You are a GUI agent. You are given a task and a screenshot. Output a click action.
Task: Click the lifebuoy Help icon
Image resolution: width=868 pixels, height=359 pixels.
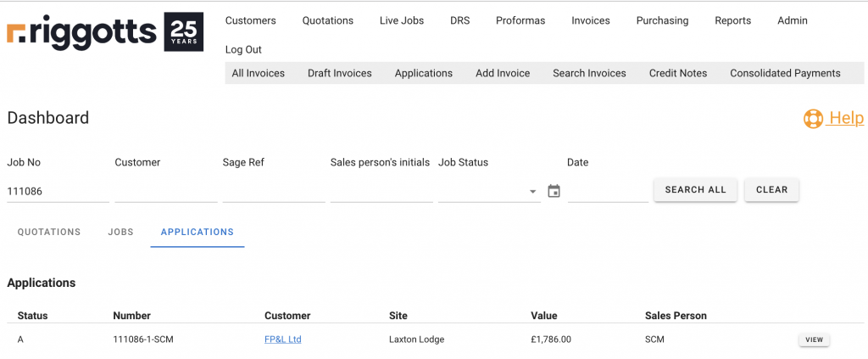coord(813,120)
